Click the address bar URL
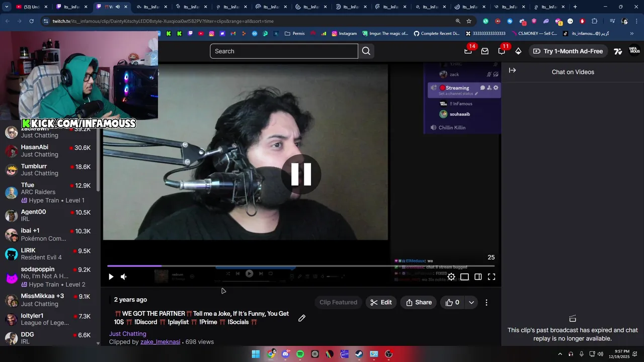Screen dimensions: 644x362 click(163, 21)
